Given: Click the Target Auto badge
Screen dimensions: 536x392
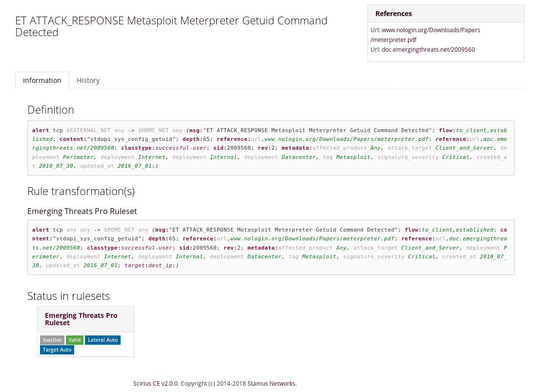Looking at the screenshot, I should (57, 350).
